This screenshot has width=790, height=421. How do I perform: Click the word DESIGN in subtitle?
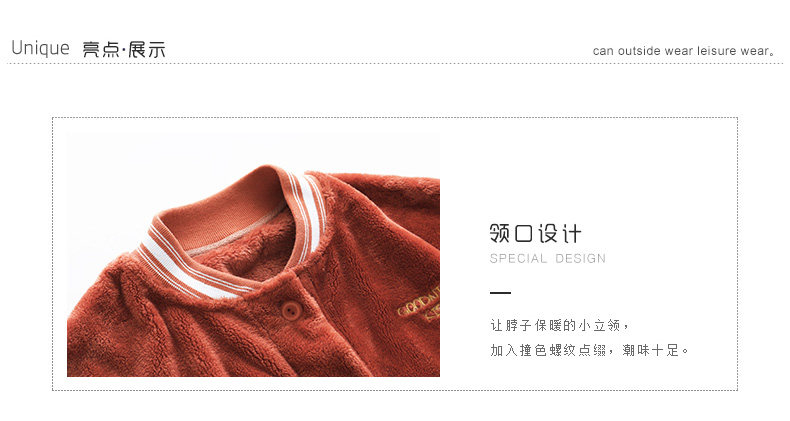(x=580, y=259)
